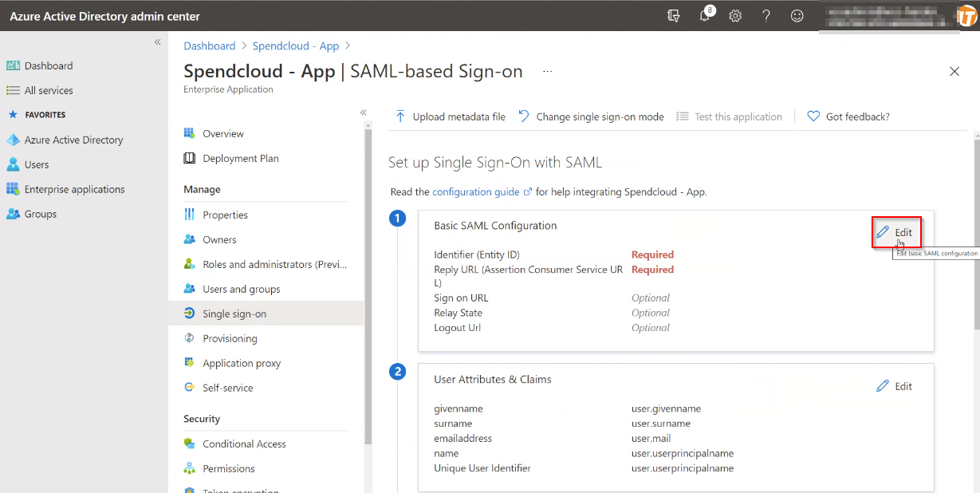
Task: Click the Conditional Access shield icon
Action: (x=189, y=444)
